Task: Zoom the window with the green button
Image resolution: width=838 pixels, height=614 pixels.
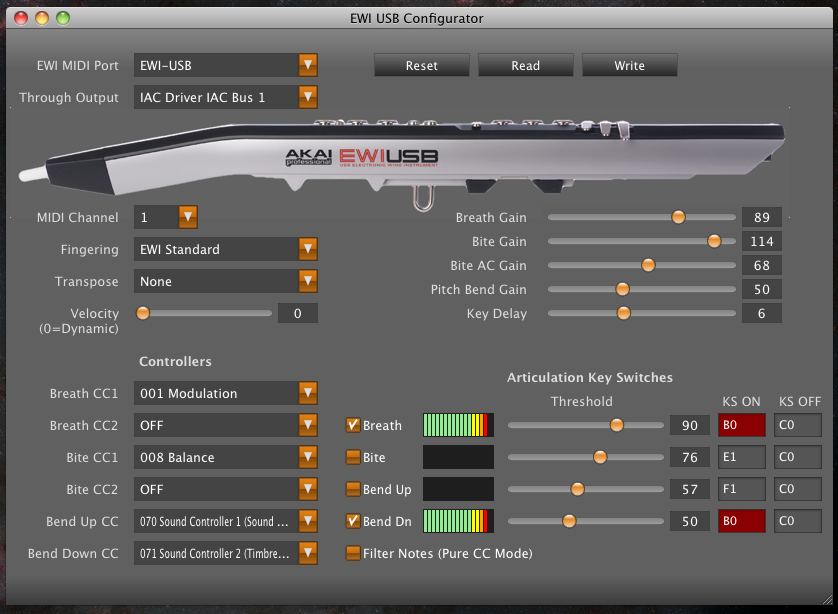Action: pyautogui.click(x=63, y=18)
